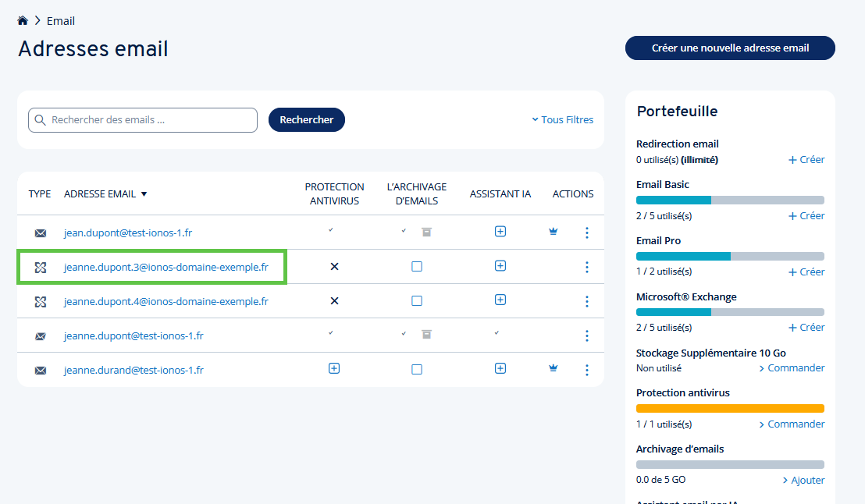Screen dimensions: 865x504
Task: Click the Email breadcrumb item
Action: (x=61, y=21)
